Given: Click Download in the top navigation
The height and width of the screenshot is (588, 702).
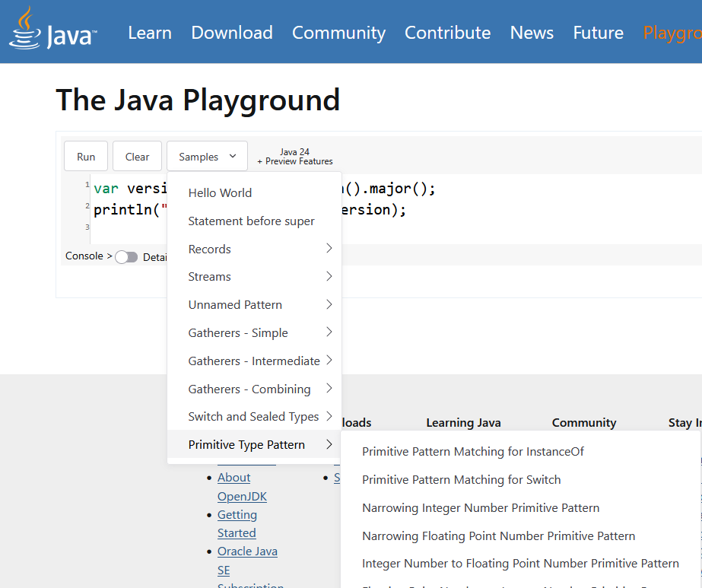Looking at the screenshot, I should tap(231, 33).
